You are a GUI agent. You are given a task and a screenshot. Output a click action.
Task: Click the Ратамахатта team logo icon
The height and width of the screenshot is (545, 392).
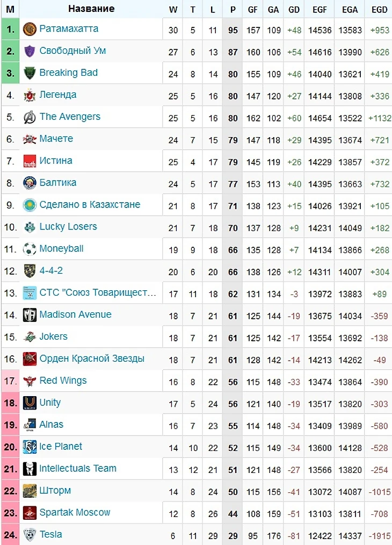coord(30,30)
